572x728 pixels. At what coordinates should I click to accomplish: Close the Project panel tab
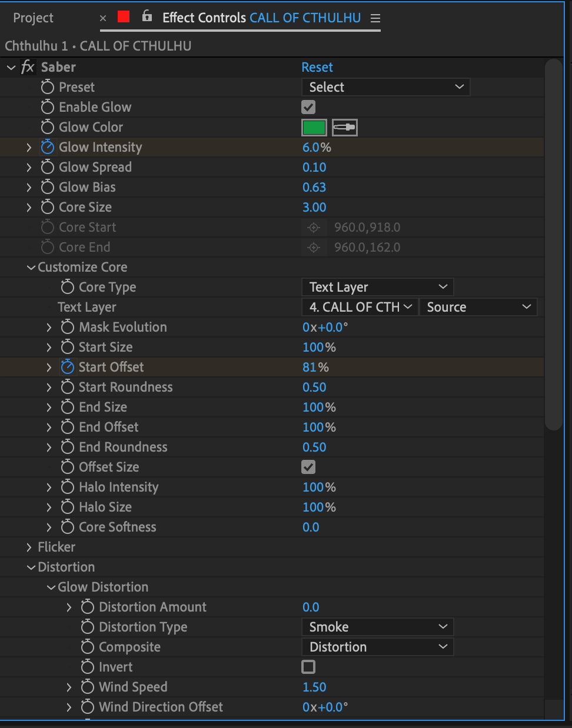click(103, 18)
